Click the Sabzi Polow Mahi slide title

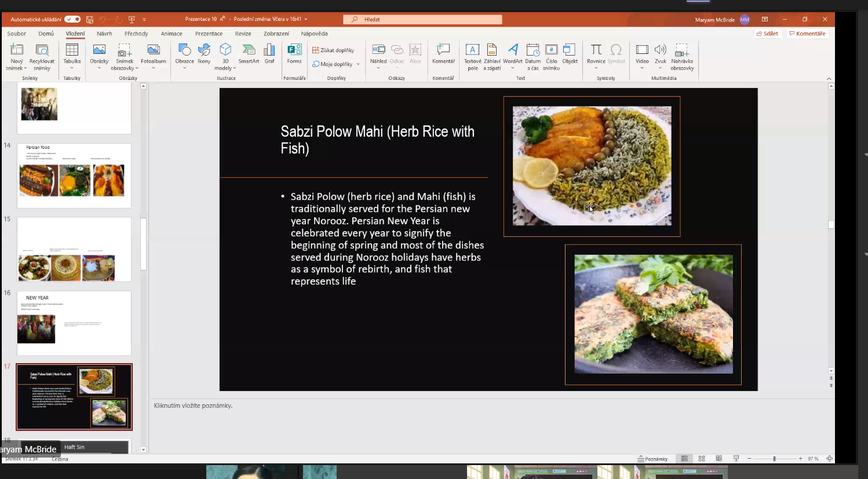point(378,140)
